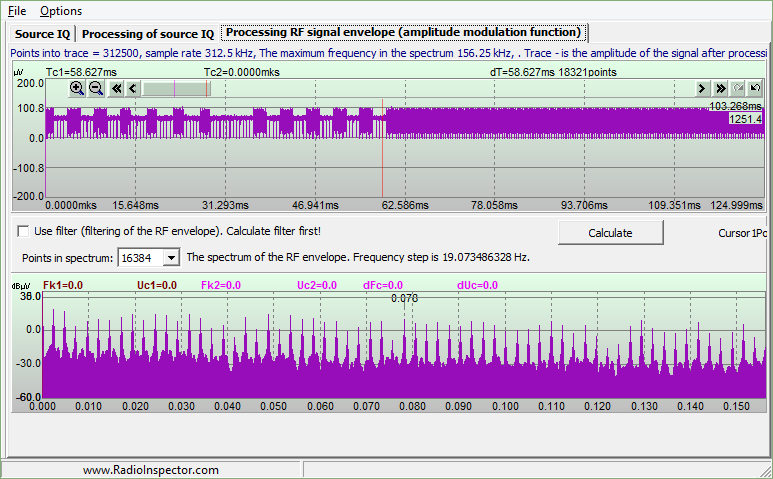This screenshot has height=479, width=773.
Task: Step trace right with single arrow
Action: point(702,88)
